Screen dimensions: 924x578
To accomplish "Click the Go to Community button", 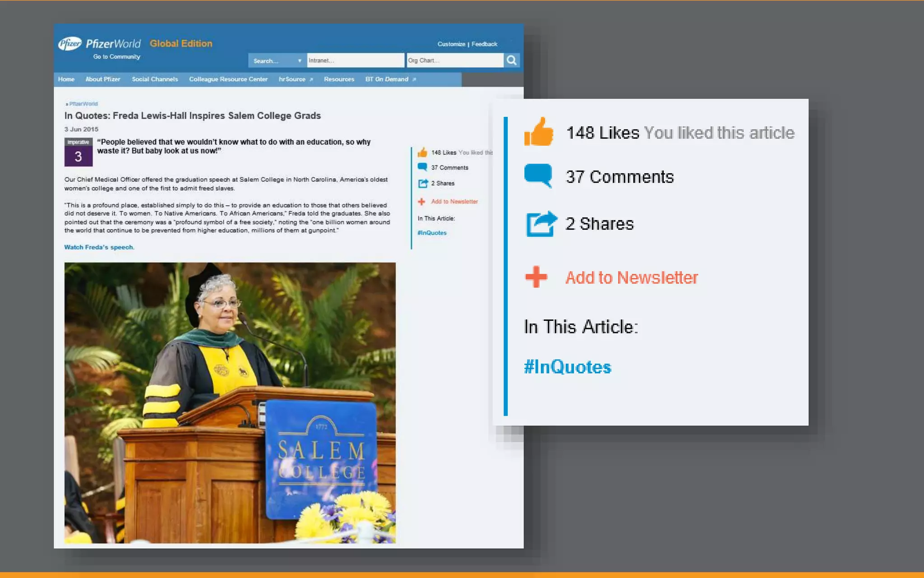I will click(x=116, y=56).
